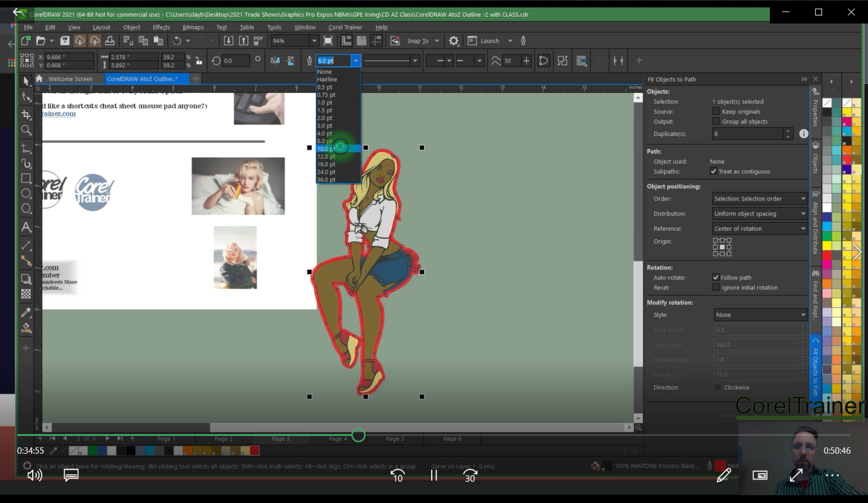
Task: Select the Ellipse tool
Action: pos(26,193)
